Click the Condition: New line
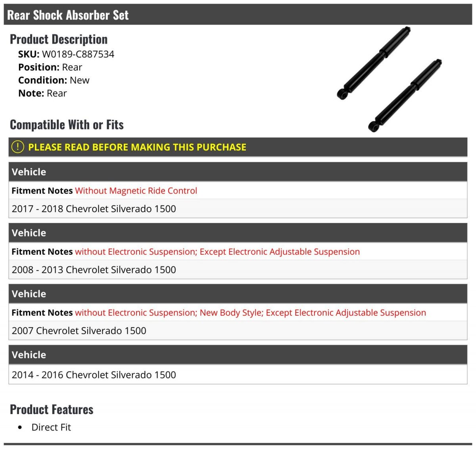476x449 pixels. [54, 81]
